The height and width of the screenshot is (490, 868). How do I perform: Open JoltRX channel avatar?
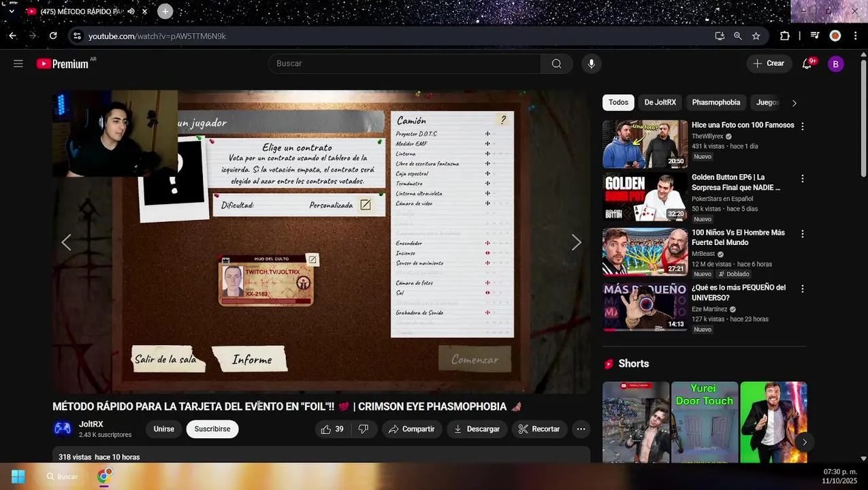[x=63, y=429]
